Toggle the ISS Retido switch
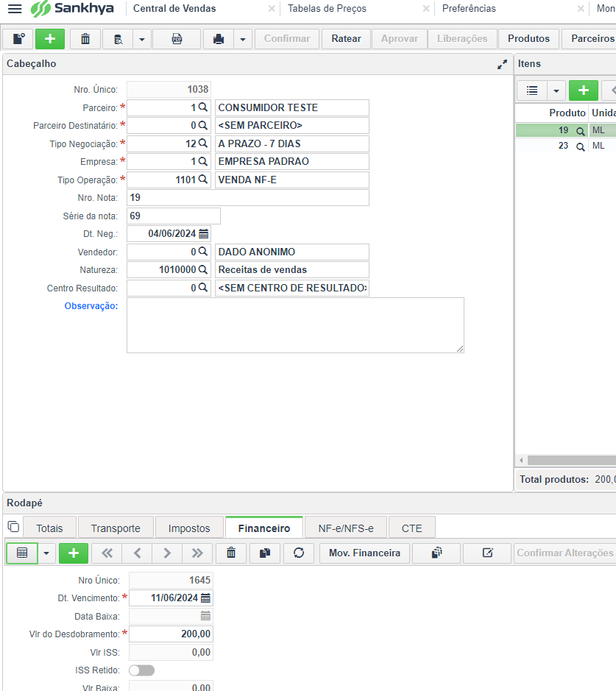The width and height of the screenshot is (616, 691). click(141, 670)
